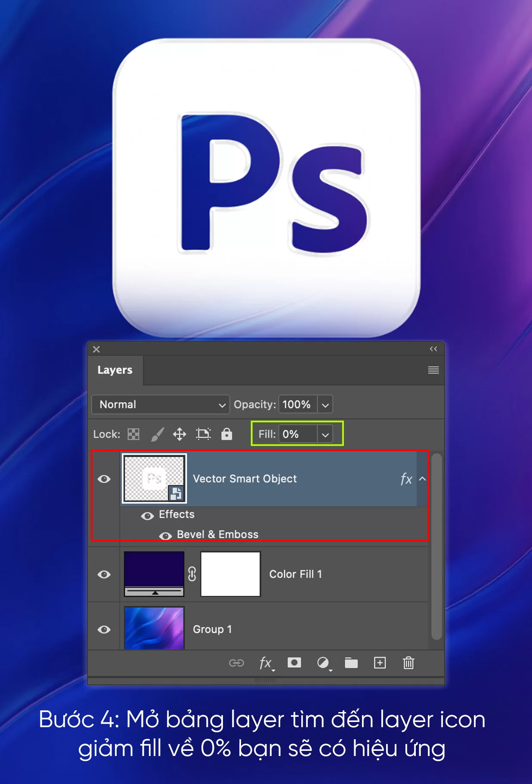
Task: Create new fill or adjustment layer
Action: (x=323, y=663)
